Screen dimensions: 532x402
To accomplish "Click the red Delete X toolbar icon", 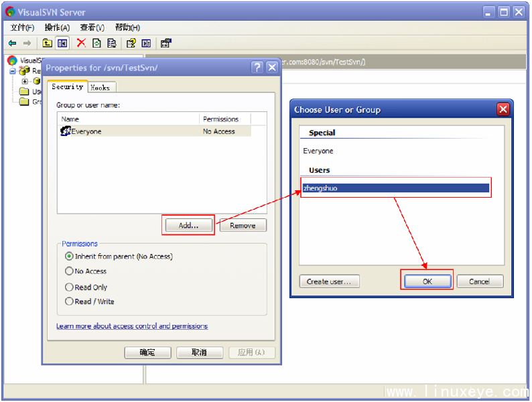I will coord(81,43).
